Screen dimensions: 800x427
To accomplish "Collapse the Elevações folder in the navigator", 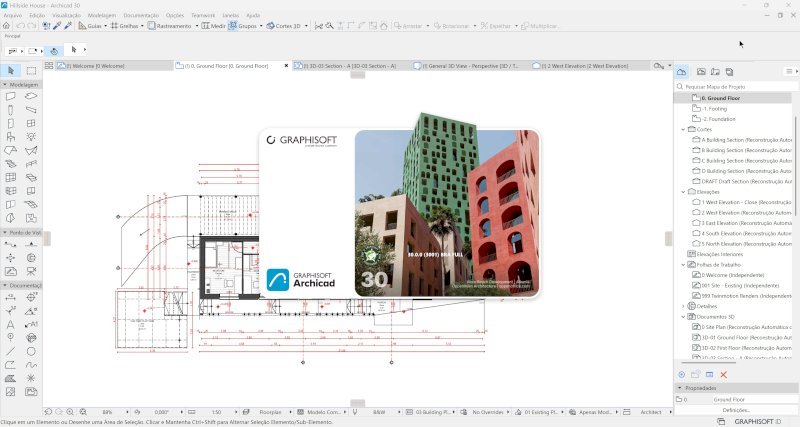I will point(683,192).
